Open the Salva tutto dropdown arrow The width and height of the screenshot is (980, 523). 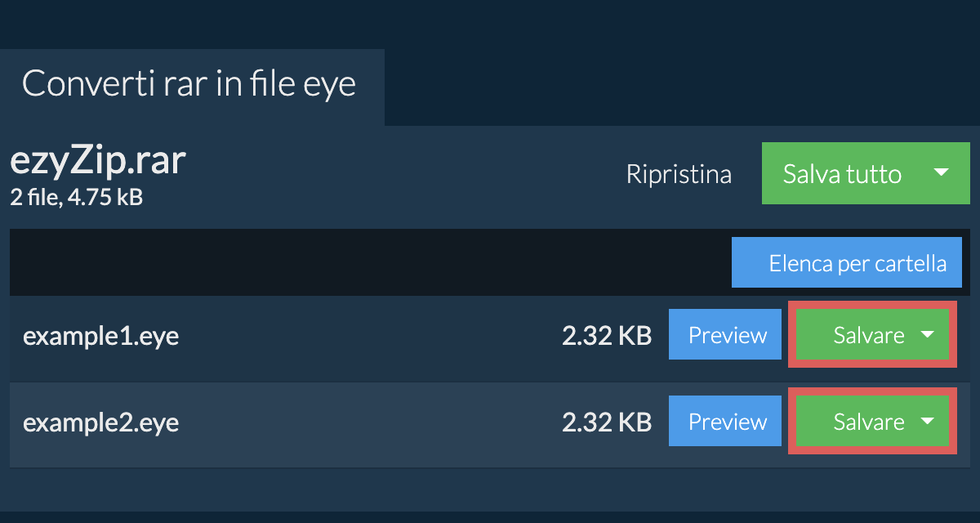[x=941, y=173]
